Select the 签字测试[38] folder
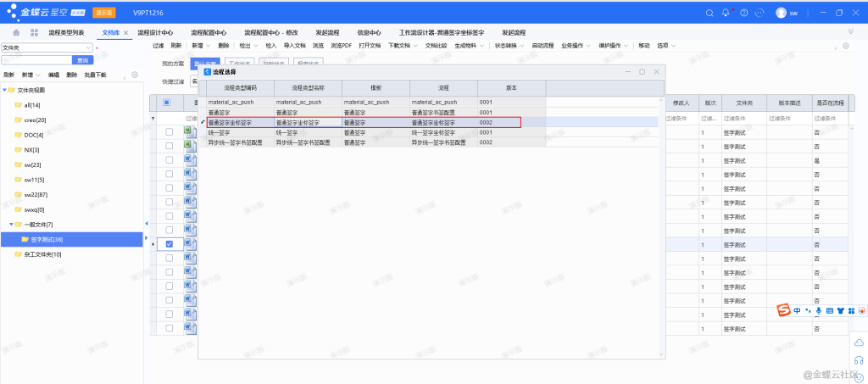The width and height of the screenshot is (868, 384). tap(72, 239)
